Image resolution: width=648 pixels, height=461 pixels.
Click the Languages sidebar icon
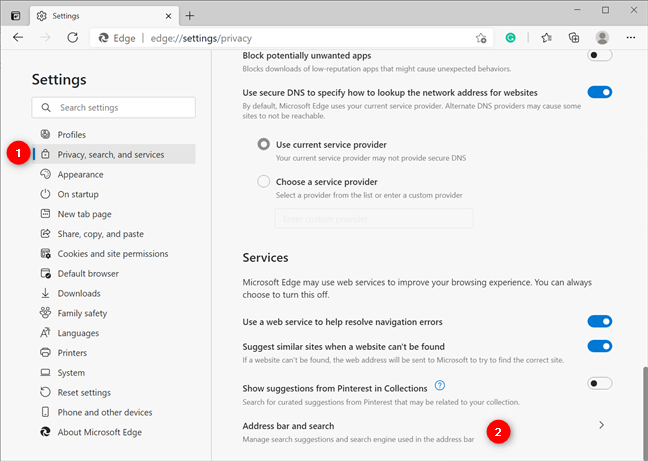[45, 333]
